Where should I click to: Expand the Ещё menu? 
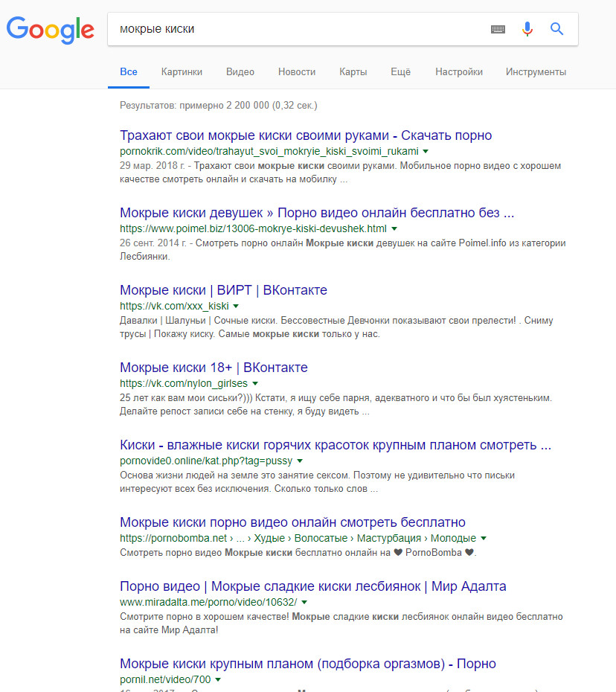click(x=400, y=72)
